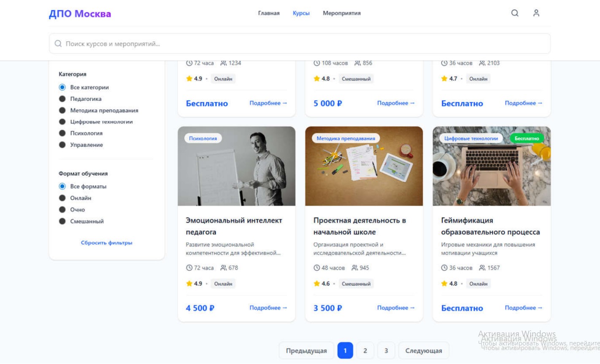
Task: Click the participants icon next to 856
Action: [357, 63]
